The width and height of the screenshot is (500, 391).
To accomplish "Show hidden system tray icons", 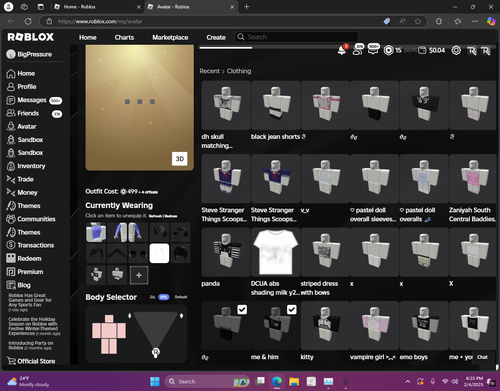I will [x=408, y=381].
